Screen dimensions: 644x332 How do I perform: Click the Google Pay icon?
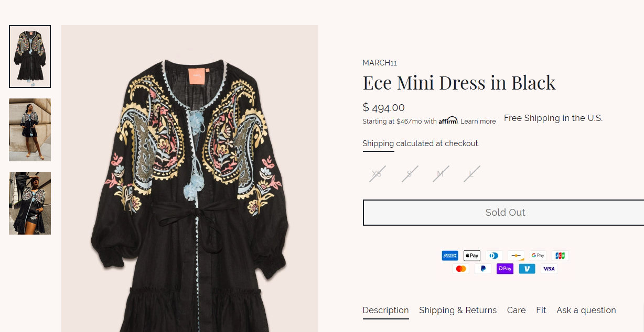(538, 256)
